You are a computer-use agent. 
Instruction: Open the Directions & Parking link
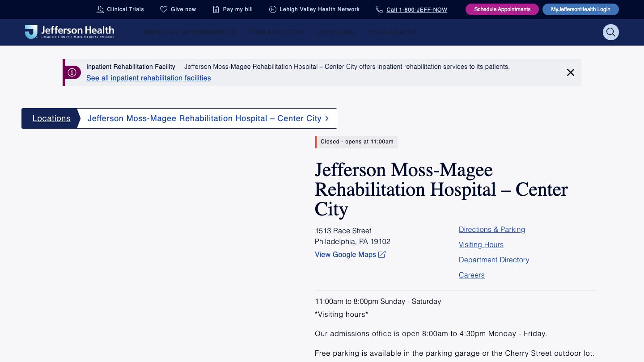click(x=492, y=229)
